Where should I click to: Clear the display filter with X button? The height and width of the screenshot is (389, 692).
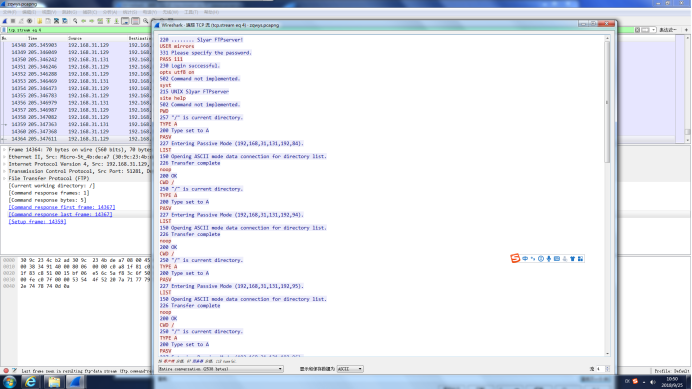(637, 30)
